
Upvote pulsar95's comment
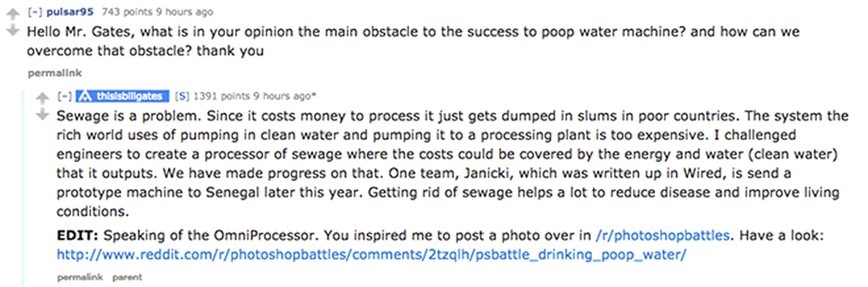[13, 14]
